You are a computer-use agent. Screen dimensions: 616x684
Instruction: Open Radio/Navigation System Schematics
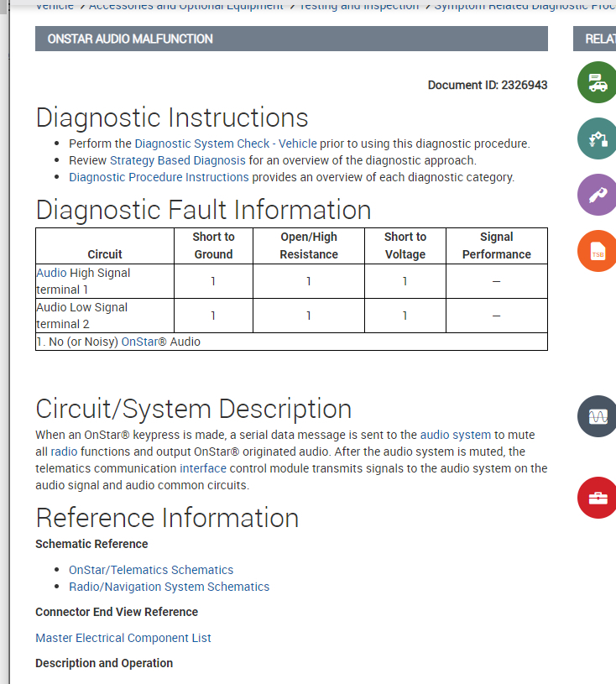pos(169,587)
